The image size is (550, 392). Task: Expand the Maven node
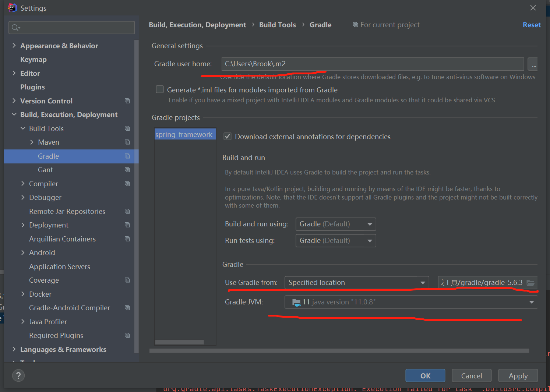pyautogui.click(x=32, y=142)
